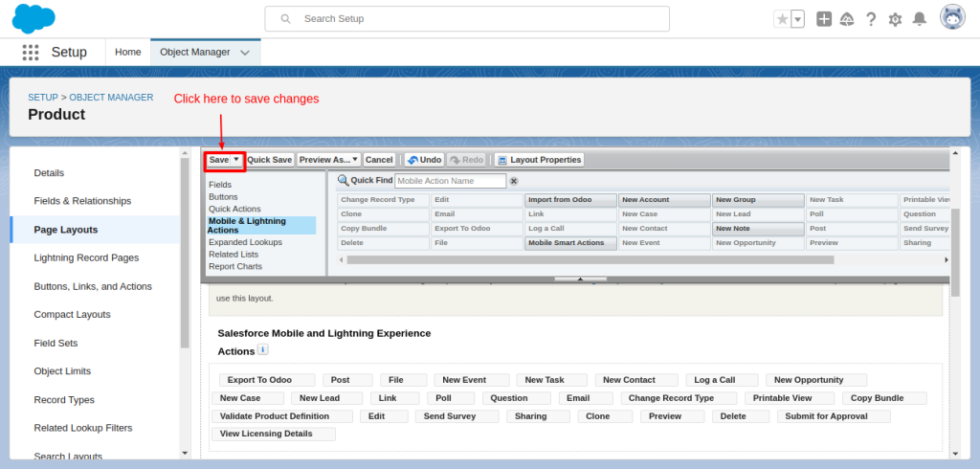Collapse the palette using bottom handle
Image resolution: width=980 pixels, height=469 pixels.
point(581,279)
